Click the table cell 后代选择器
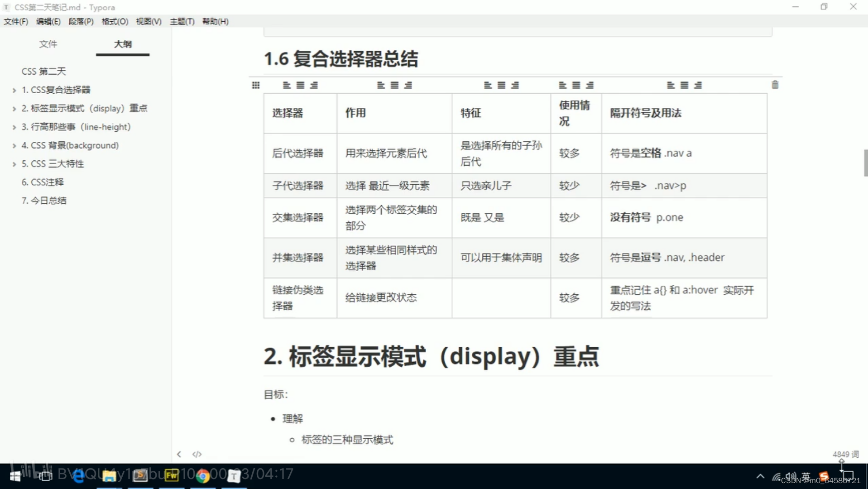Image resolution: width=868 pixels, height=489 pixels. pyautogui.click(x=300, y=153)
